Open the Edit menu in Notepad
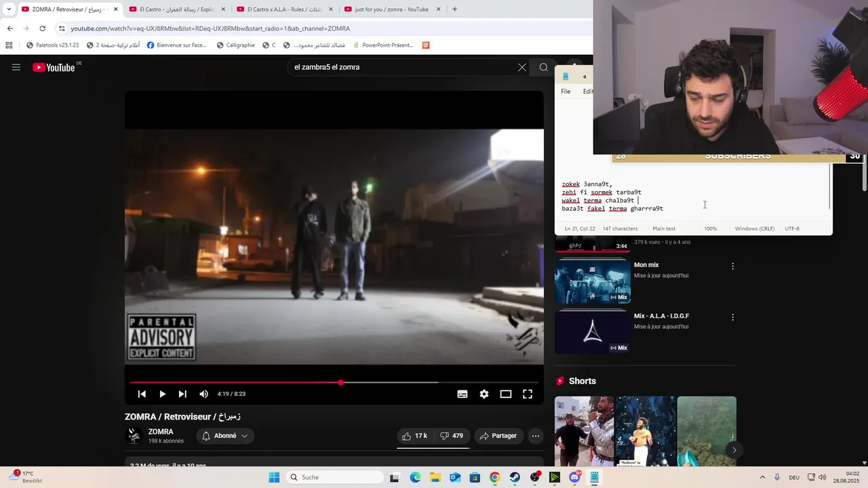The height and width of the screenshot is (488, 868). click(x=587, y=91)
